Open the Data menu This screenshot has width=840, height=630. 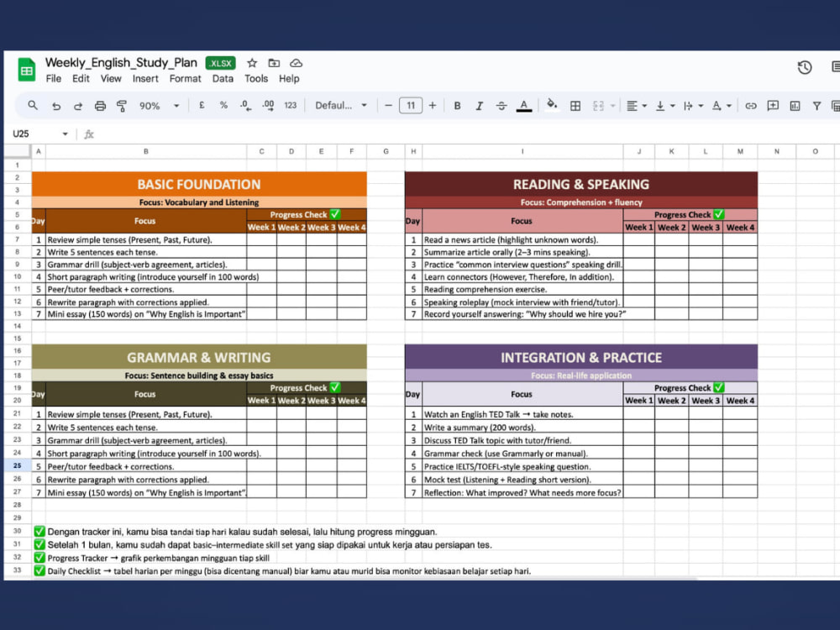pyautogui.click(x=223, y=79)
